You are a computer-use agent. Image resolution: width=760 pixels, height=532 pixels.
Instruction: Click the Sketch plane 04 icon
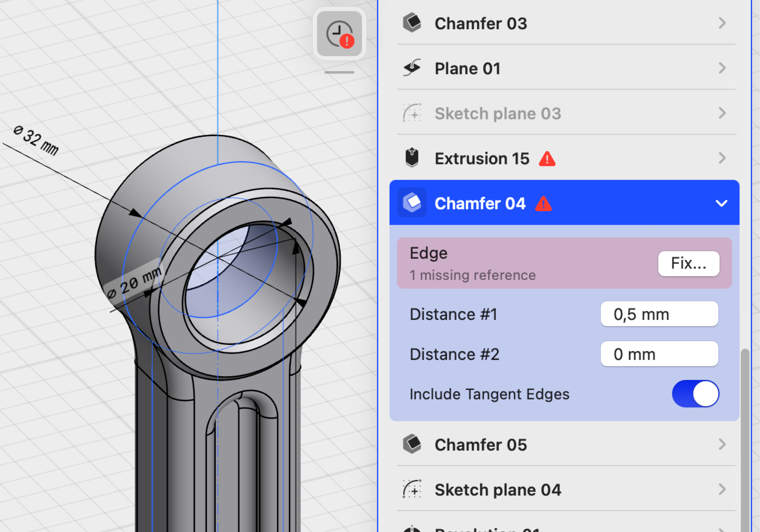coord(412,489)
